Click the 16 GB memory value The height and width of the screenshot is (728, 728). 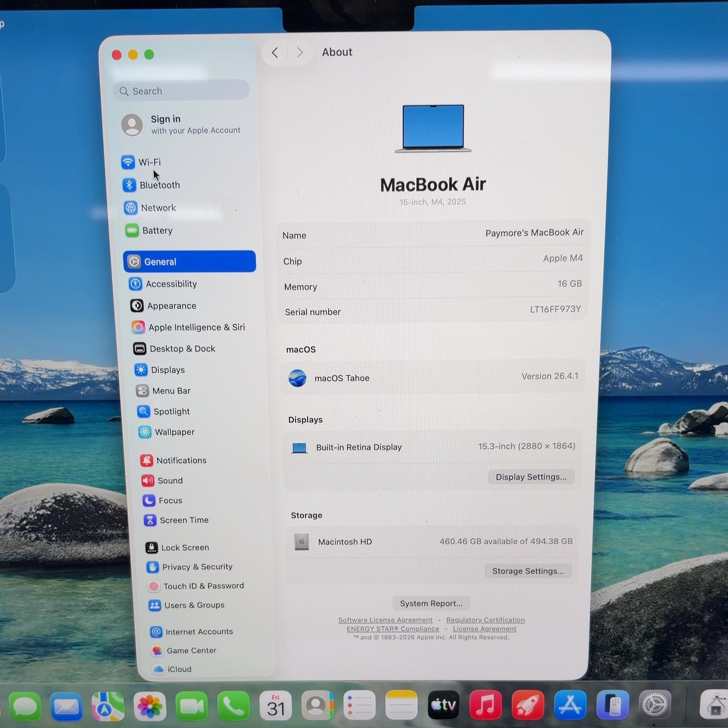tap(569, 283)
